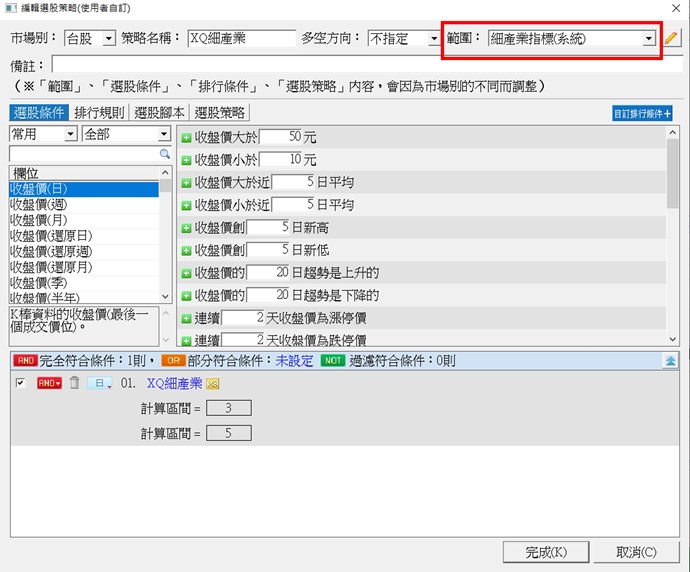690x572 pixels.
Task: Open the XQ細產業 condition link
Action: point(174,383)
